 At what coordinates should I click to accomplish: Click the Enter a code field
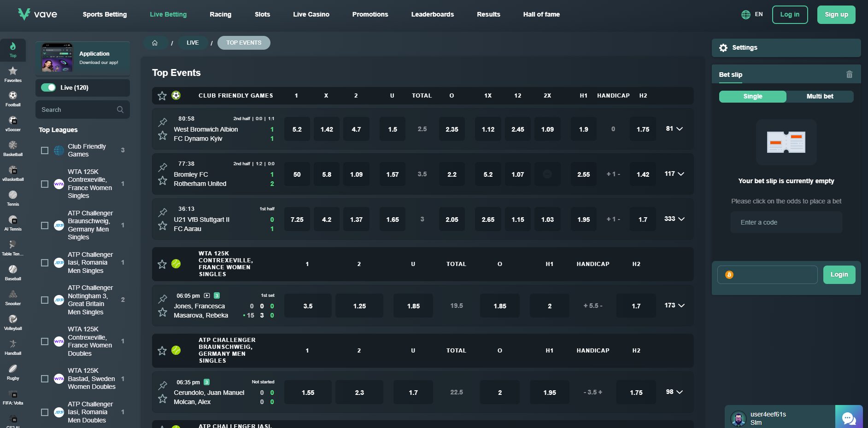click(x=786, y=223)
